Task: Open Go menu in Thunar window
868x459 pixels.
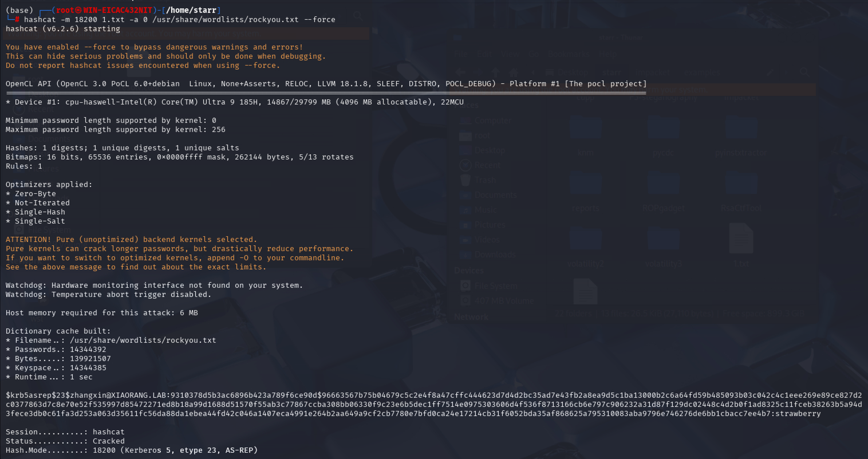Action: [x=533, y=54]
